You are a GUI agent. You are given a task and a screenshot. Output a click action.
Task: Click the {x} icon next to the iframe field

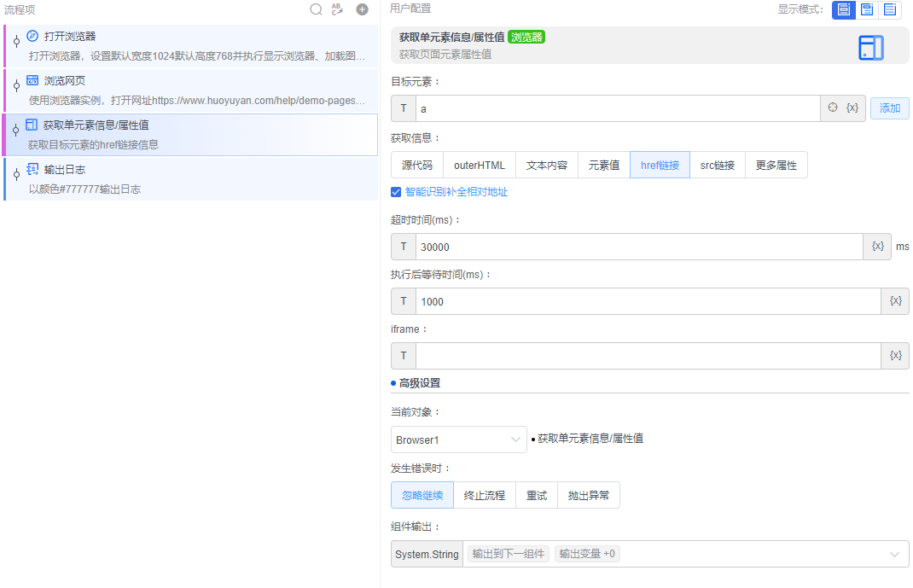pyautogui.click(x=895, y=356)
